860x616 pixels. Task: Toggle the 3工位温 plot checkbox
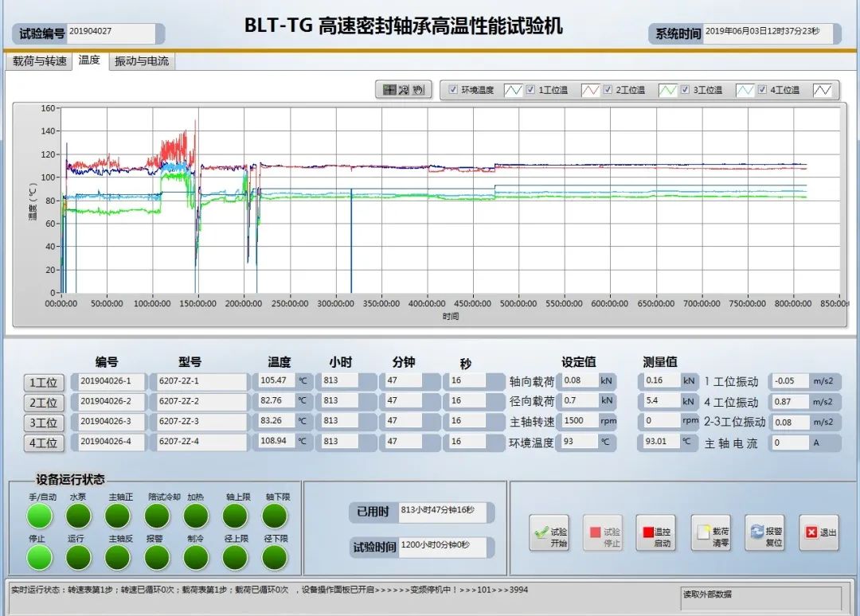[x=684, y=90]
